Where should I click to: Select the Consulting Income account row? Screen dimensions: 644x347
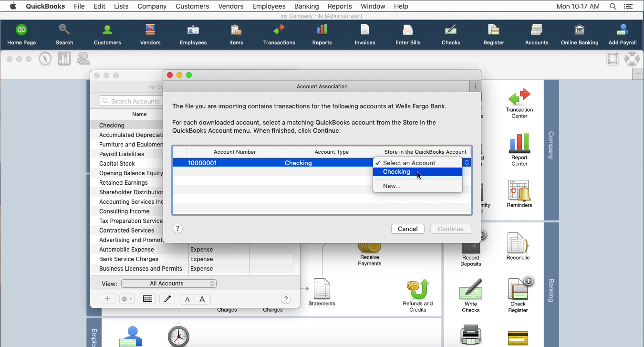pos(127,211)
